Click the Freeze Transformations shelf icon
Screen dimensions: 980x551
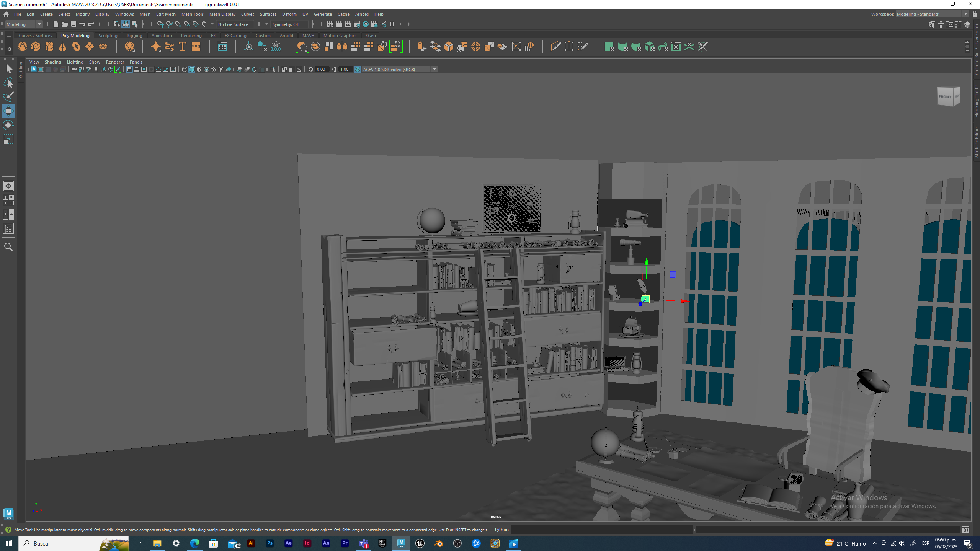coord(276,47)
